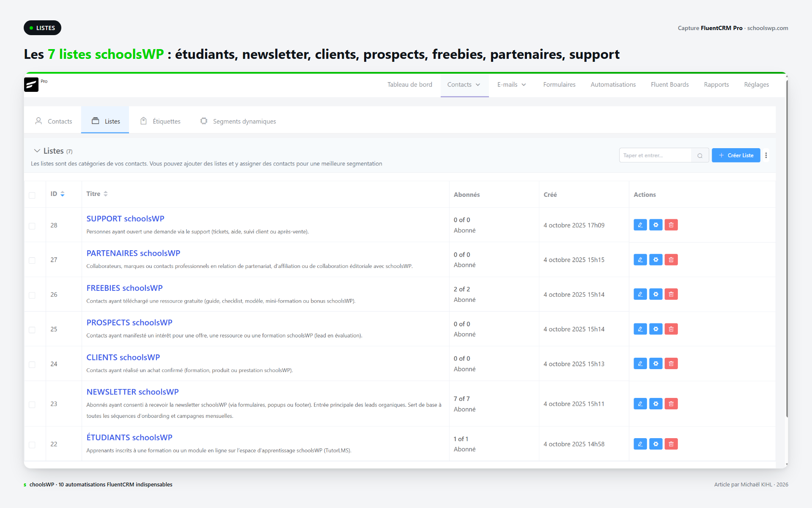Edit the PARTENAIRES schoolsWP list

[640, 260]
